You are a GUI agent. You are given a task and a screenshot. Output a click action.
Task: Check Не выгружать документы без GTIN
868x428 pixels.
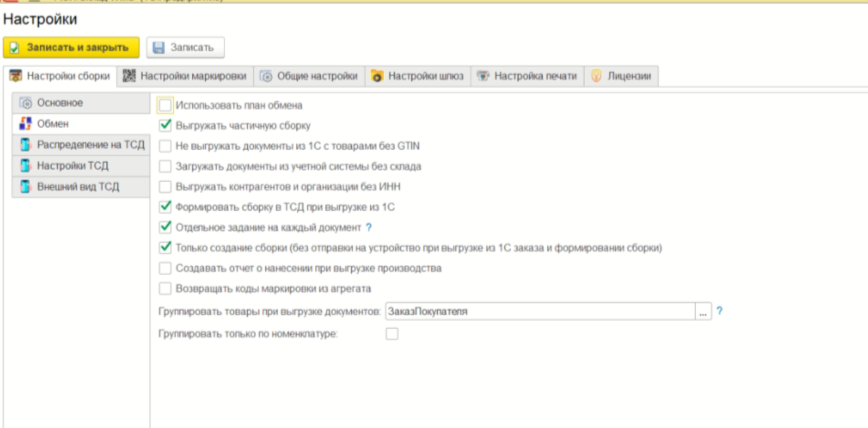165,146
